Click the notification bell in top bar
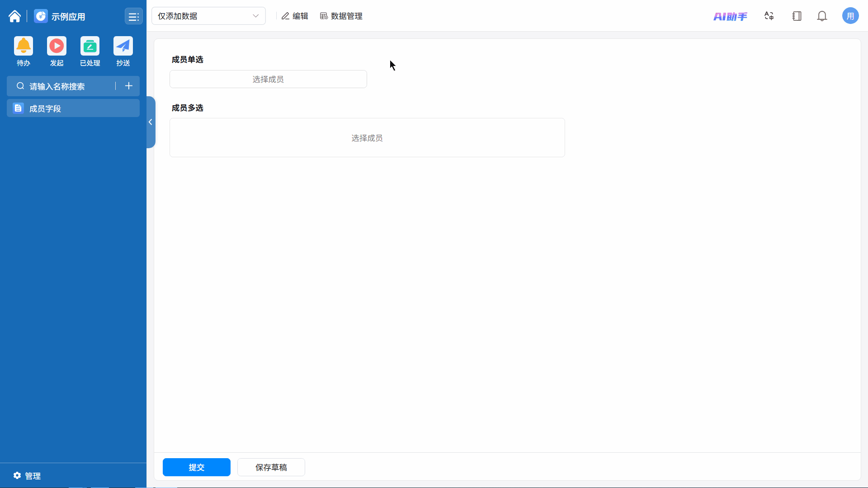868x488 pixels. pyautogui.click(x=822, y=16)
